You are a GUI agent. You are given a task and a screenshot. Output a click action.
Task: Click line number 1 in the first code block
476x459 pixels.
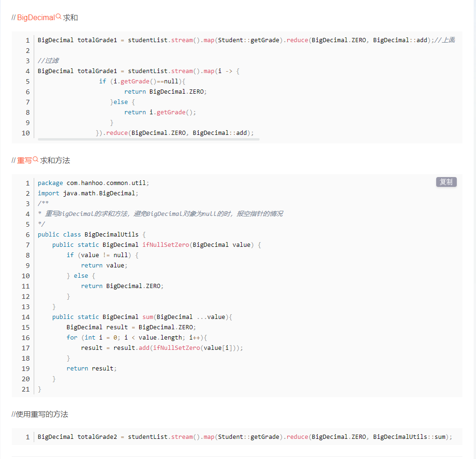pos(27,40)
